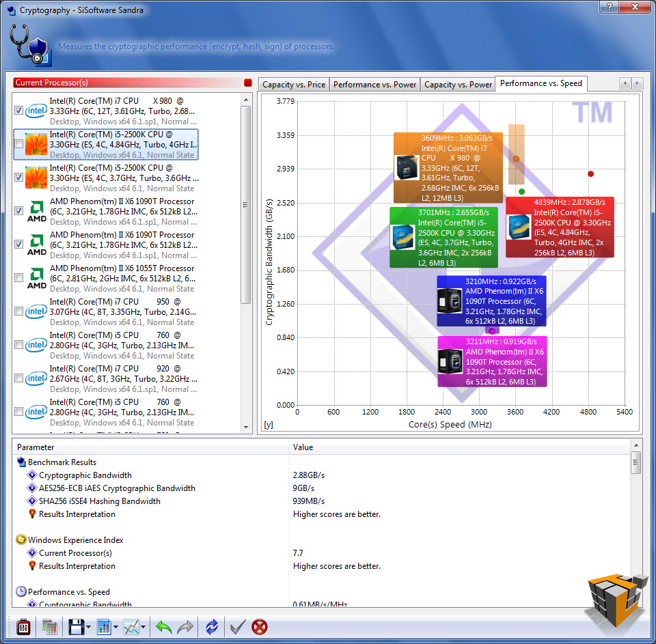Screen dimensions: 656x644
Task: Click the processor list up arrow
Action: click(246, 100)
